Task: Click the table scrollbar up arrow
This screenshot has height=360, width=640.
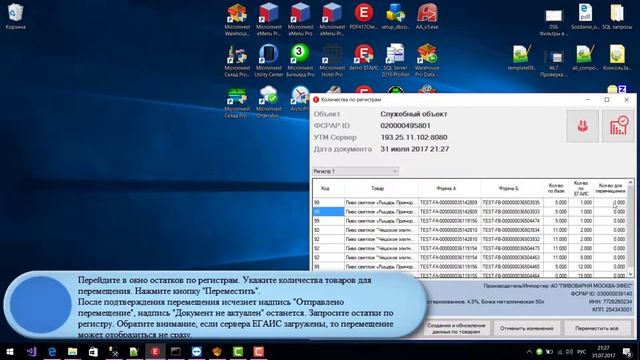Action: 630,182
